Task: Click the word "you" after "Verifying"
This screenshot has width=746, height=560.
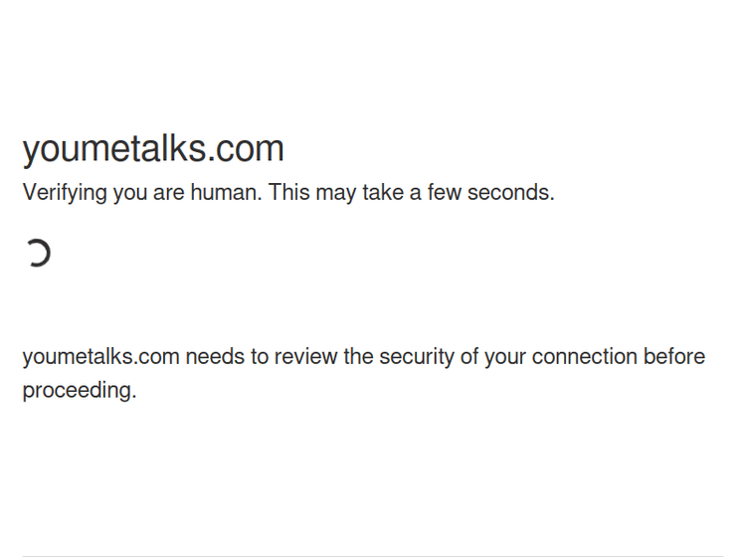Action: click(x=129, y=192)
